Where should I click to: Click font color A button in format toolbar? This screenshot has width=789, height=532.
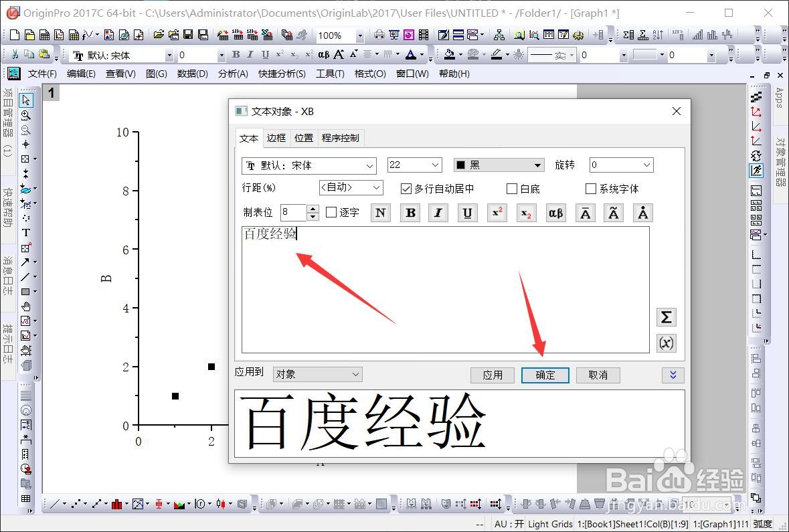tap(411, 55)
